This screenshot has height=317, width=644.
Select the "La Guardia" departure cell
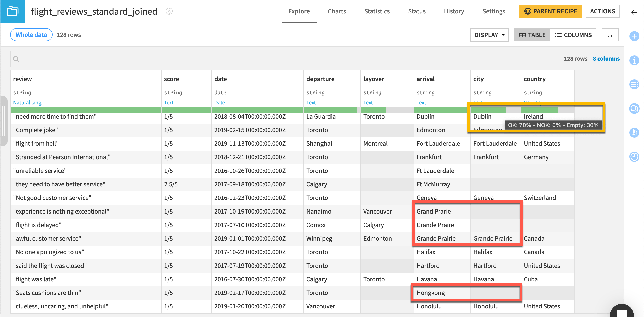tap(332, 116)
